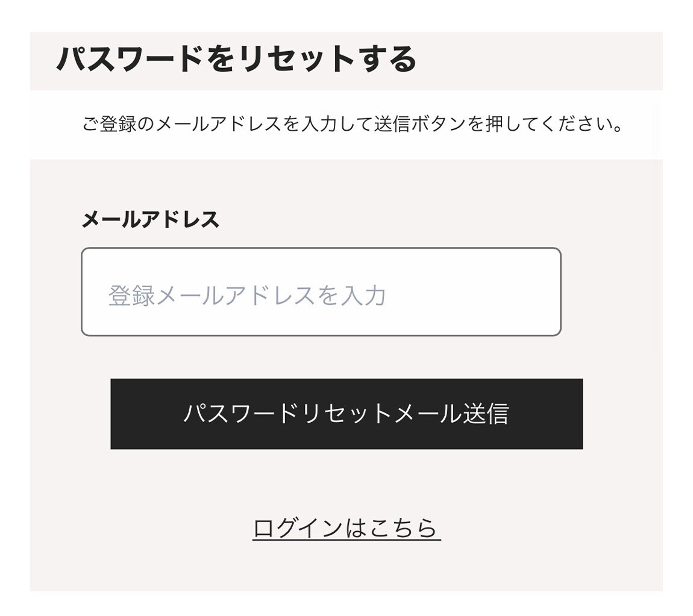Place the cursor in the email entry box
The image size is (693, 616).
(321, 291)
